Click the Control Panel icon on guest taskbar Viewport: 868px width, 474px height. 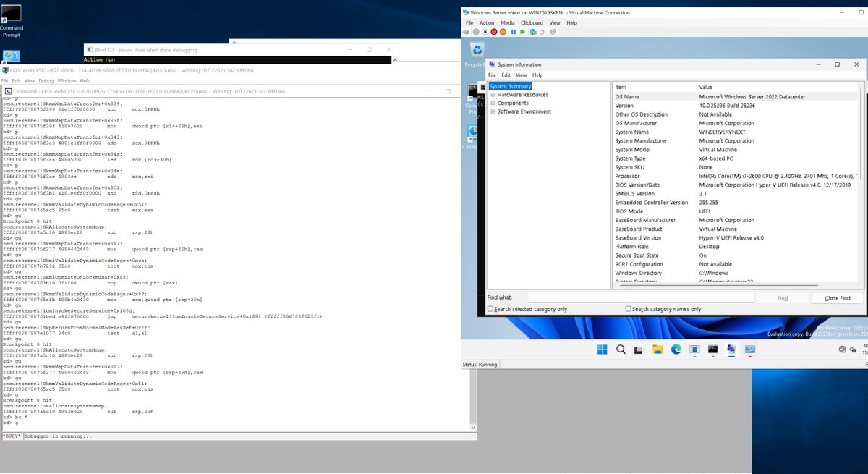point(750,350)
